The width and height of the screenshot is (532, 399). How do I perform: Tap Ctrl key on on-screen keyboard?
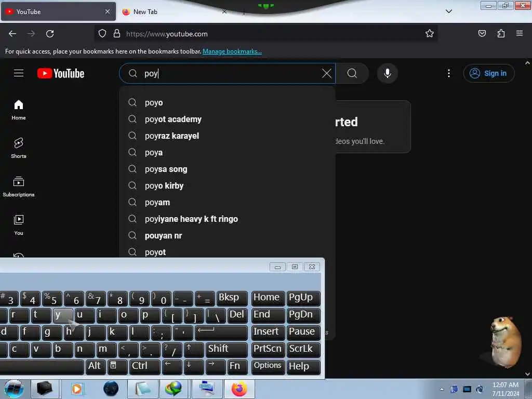point(144,367)
